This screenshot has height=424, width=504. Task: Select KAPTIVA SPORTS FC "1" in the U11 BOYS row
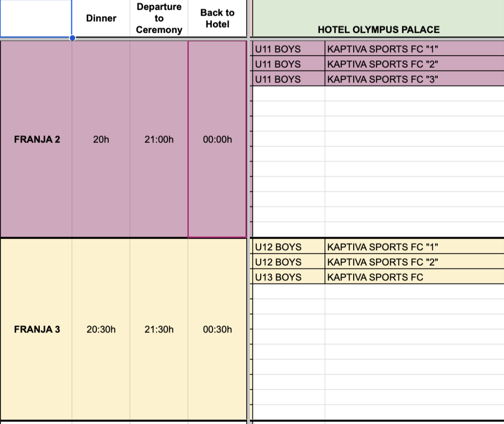pyautogui.click(x=414, y=49)
